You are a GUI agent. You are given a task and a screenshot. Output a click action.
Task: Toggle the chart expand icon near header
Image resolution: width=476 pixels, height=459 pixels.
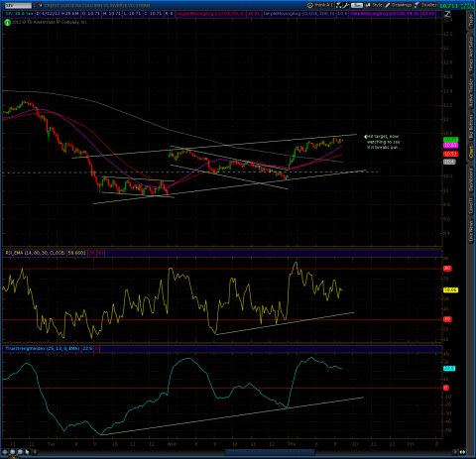[447, 14]
